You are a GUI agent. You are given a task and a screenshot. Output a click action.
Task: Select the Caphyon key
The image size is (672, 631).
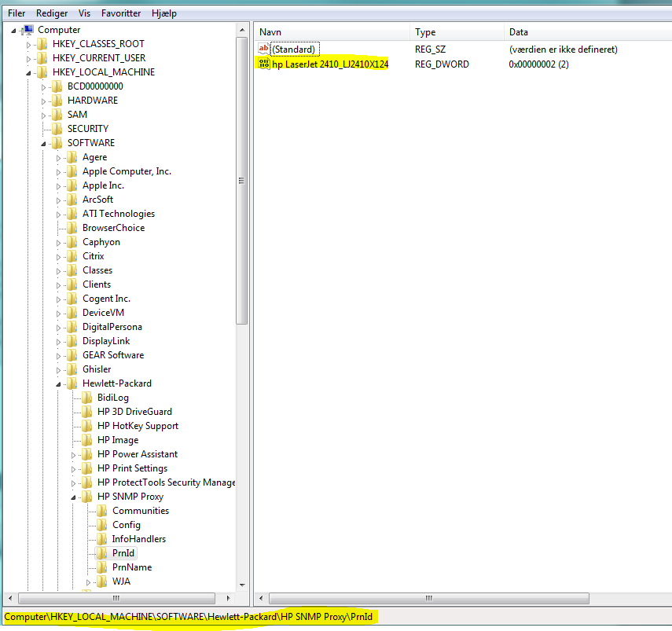pyautogui.click(x=101, y=242)
